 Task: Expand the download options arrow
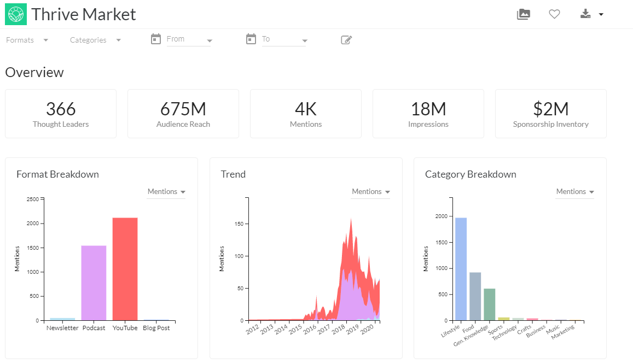point(601,15)
